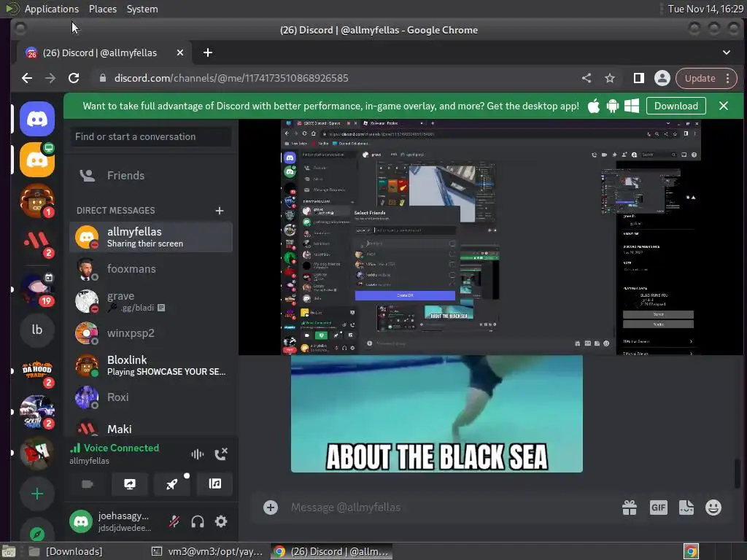The width and height of the screenshot is (747, 560).
Task: Open Places menu
Action: pyautogui.click(x=102, y=9)
